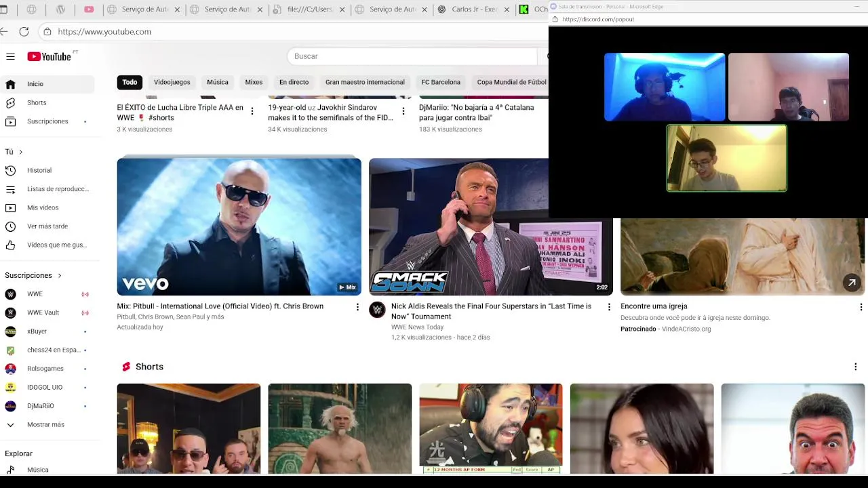Open Pitbull International Love video thumbnail
The width and height of the screenshot is (868, 488).
[239, 226]
